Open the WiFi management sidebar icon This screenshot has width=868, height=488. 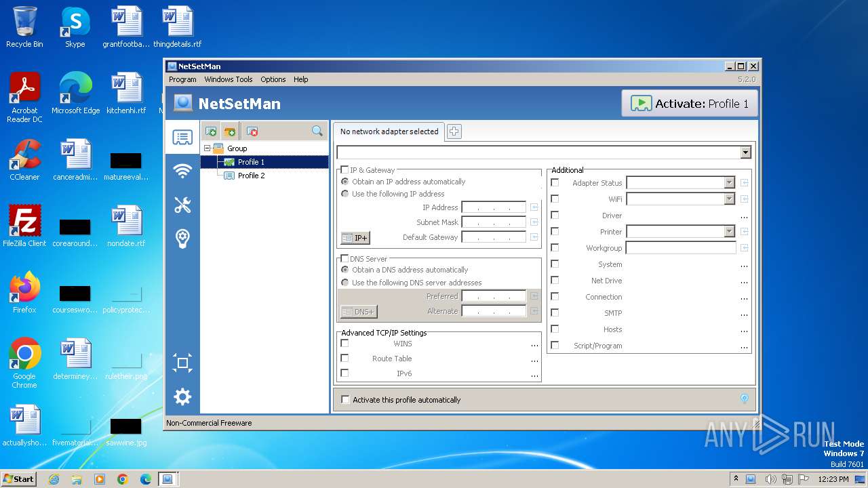point(182,171)
